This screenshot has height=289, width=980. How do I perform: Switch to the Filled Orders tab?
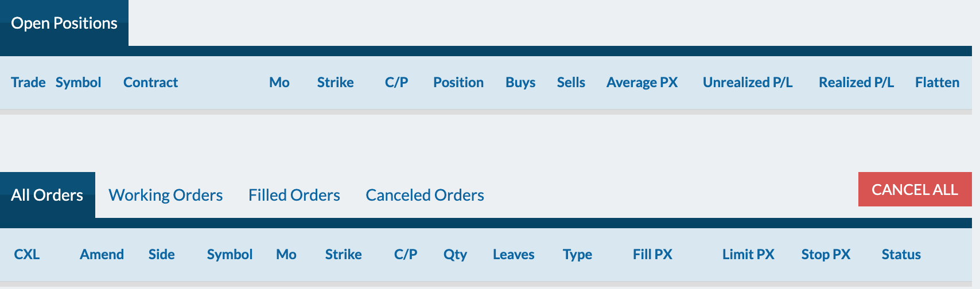[294, 195]
